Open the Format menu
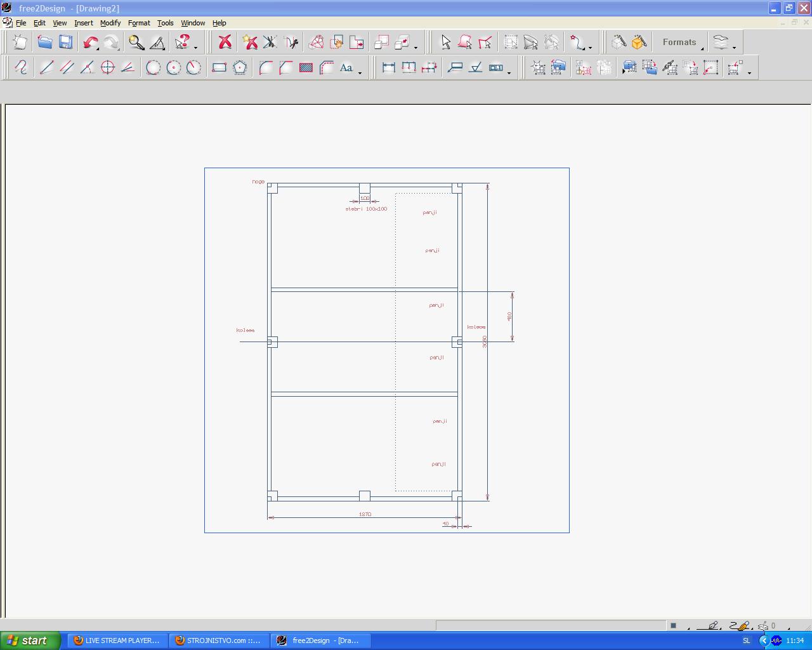This screenshot has width=812, height=650. pos(139,23)
